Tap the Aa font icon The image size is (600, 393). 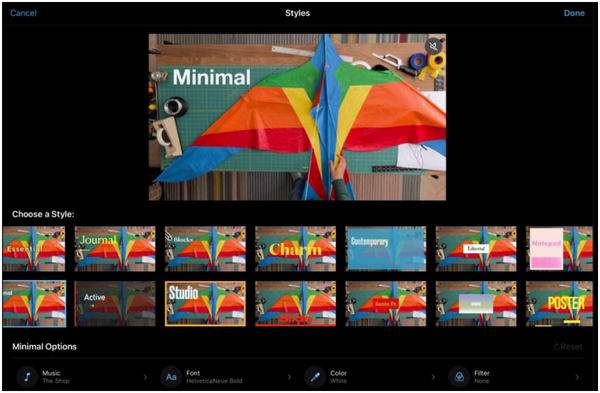[171, 377]
